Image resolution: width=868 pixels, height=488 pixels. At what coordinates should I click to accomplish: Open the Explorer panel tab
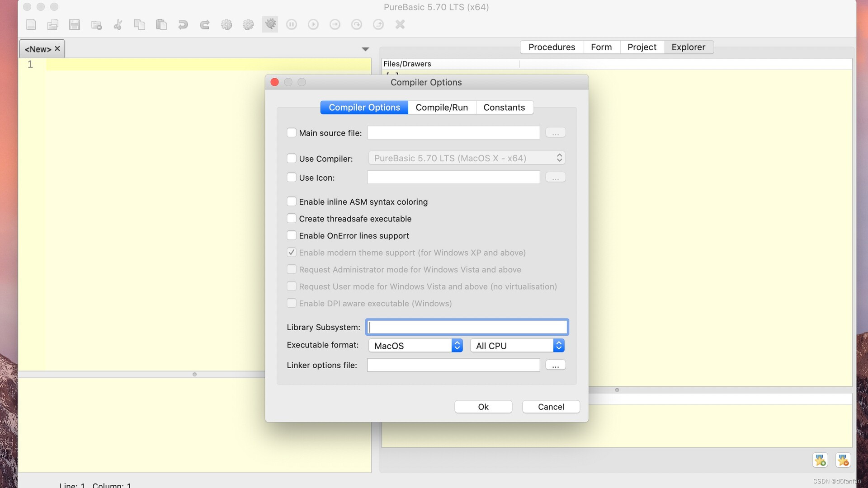(688, 47)
